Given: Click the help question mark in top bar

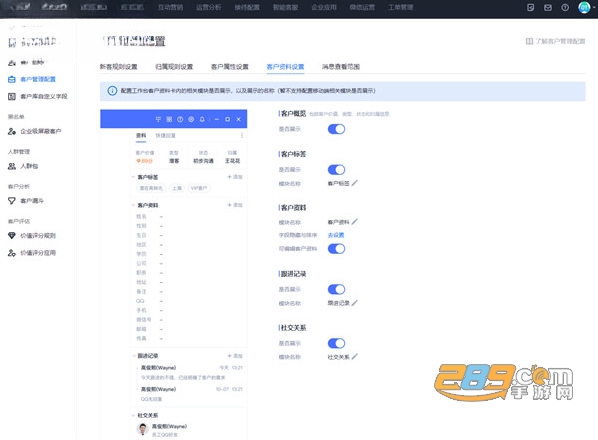Looking at the screenshot, I should 565,8.
